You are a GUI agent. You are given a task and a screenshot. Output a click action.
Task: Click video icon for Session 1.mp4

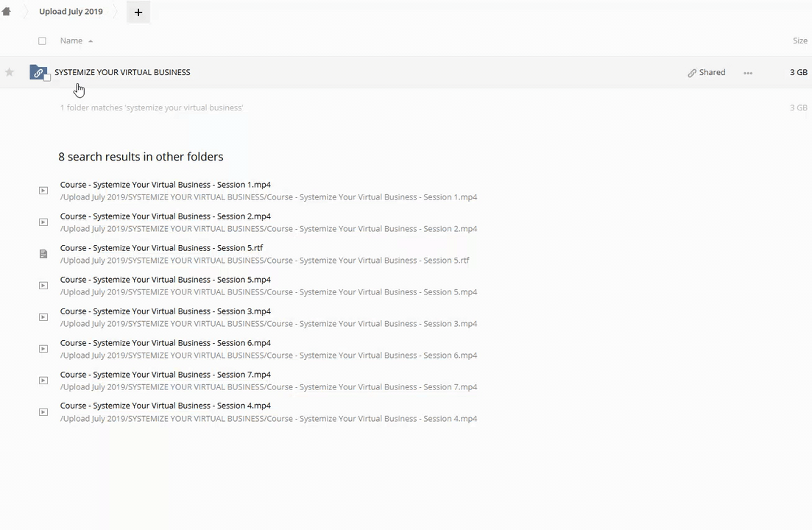[x=43, y=191]
